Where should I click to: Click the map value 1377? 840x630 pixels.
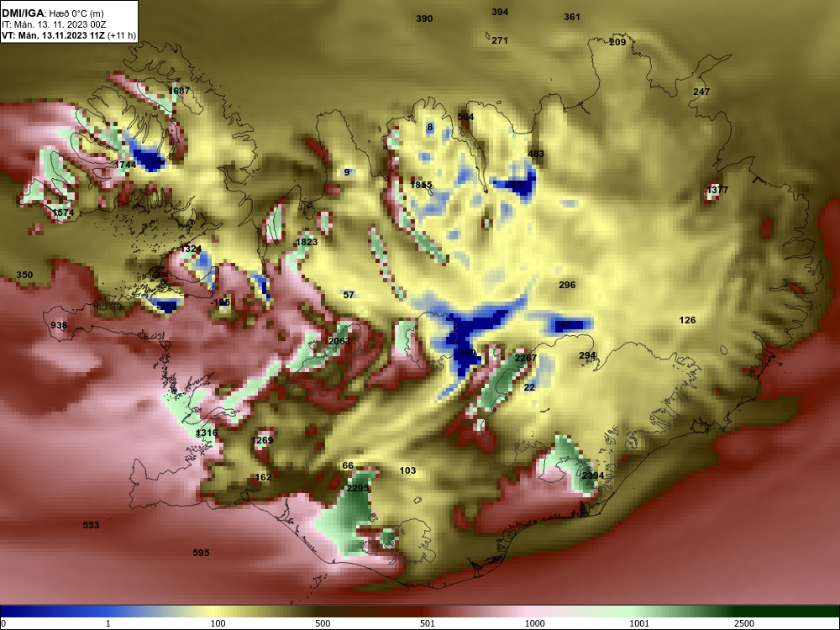(x=717, y=190)
